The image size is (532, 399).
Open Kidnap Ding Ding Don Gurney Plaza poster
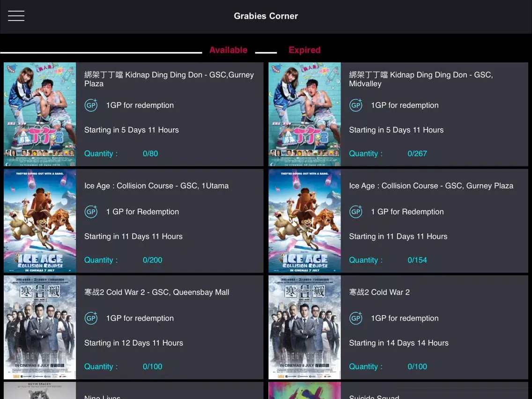click(40, 114)
